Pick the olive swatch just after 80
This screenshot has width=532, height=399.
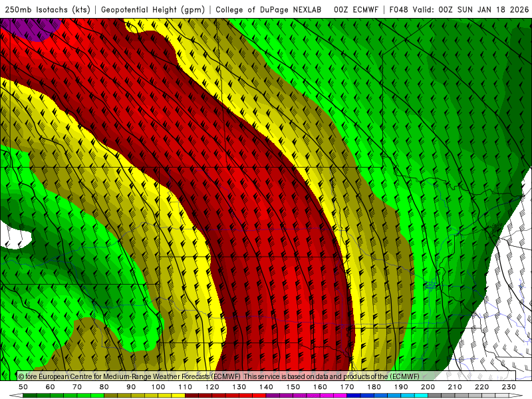pos(110,396)
